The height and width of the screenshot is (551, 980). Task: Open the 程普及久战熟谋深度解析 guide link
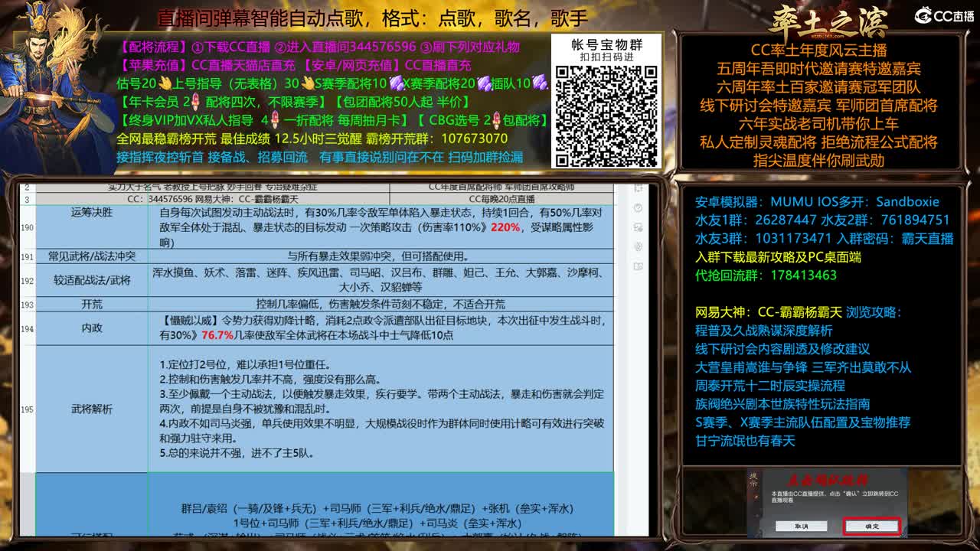[763, 331]
